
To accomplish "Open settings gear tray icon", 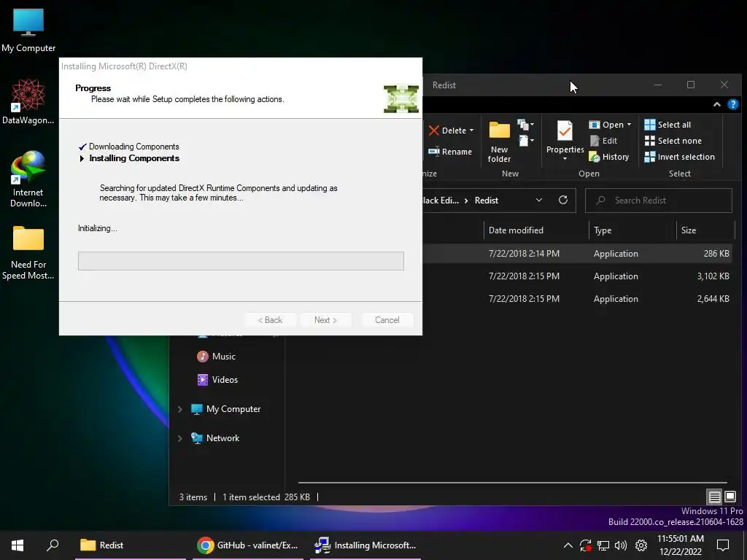I will [641, 545].
